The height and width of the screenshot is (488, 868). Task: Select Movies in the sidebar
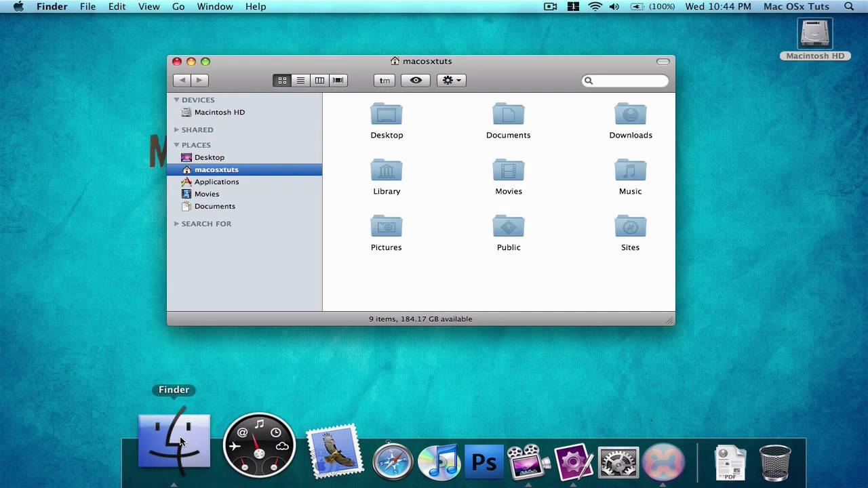(244, 194)
